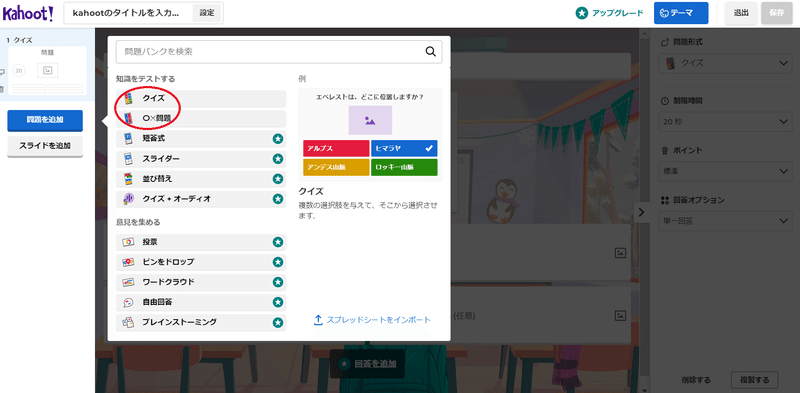Select the ブレインストーミング option
800x393 pixels.
pos(201,322)
